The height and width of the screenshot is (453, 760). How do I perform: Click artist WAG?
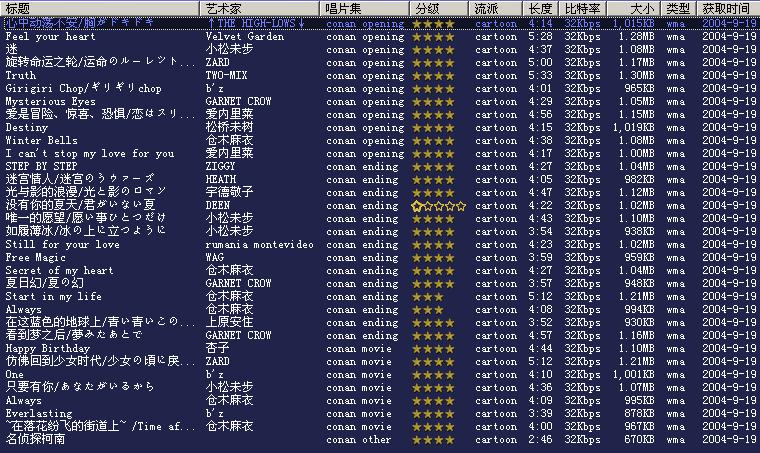215,258
